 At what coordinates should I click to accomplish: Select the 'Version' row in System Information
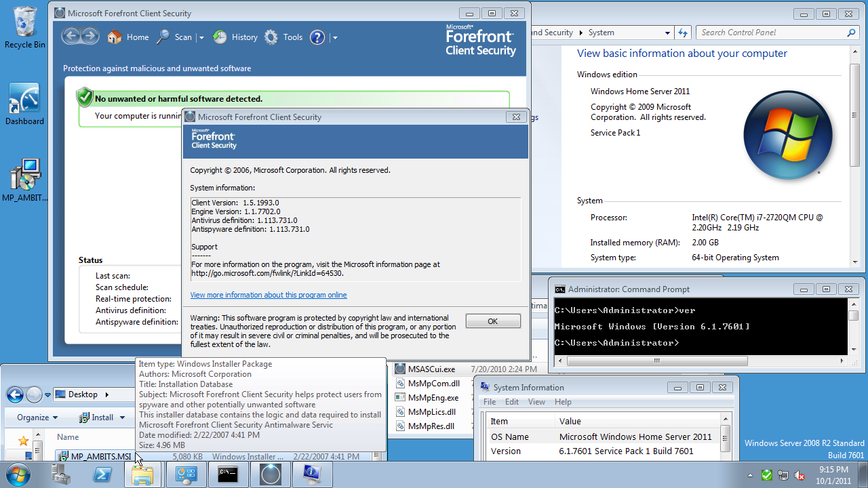pyautogui.click(x=602, y=451)
